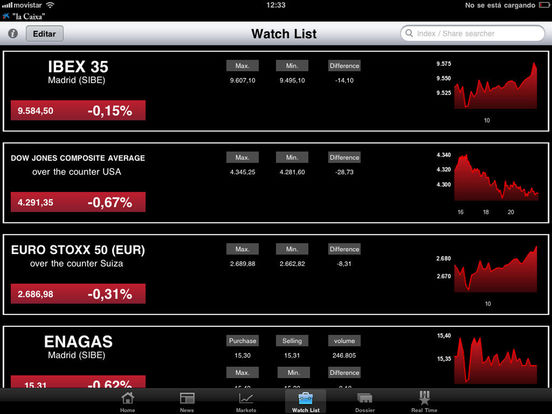Open the Real Time tab icon
This screenshot has height=414, width=552.
pyautogui.click(x=424, y=398)
